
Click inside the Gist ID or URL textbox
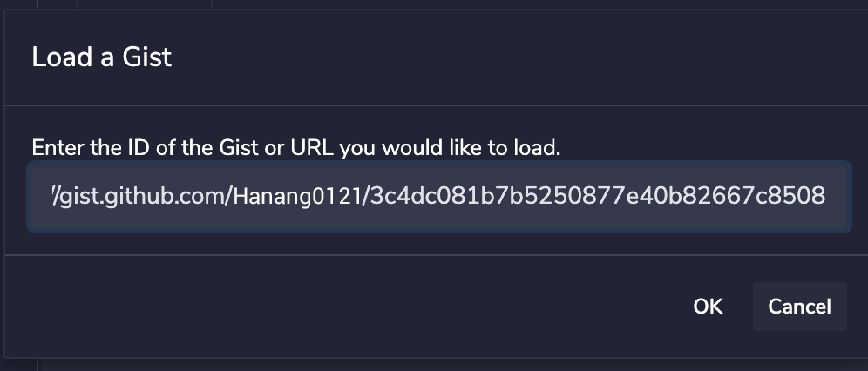pyautogui.click(x=438, y=196)
